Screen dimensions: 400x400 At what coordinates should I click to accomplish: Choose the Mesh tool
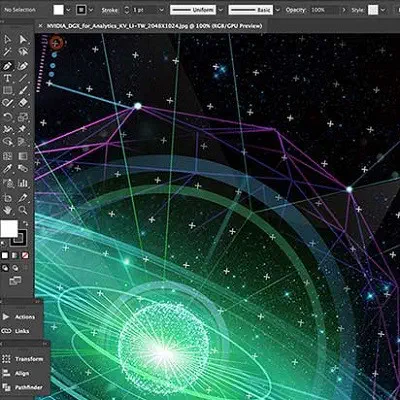[7, 156]
